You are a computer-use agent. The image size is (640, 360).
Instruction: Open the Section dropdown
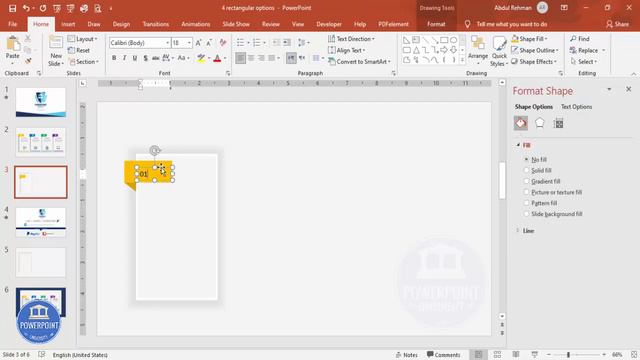pos(84,62)
